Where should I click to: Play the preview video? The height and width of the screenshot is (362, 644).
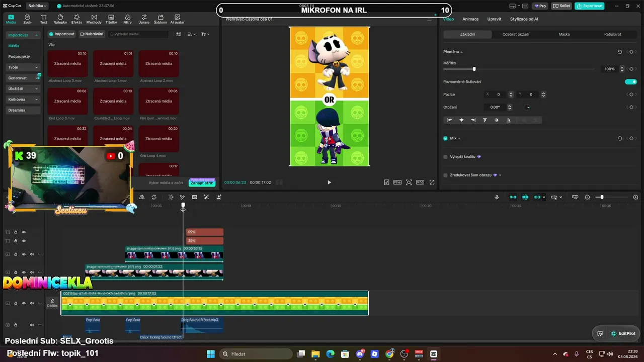[x=329, y=183]
